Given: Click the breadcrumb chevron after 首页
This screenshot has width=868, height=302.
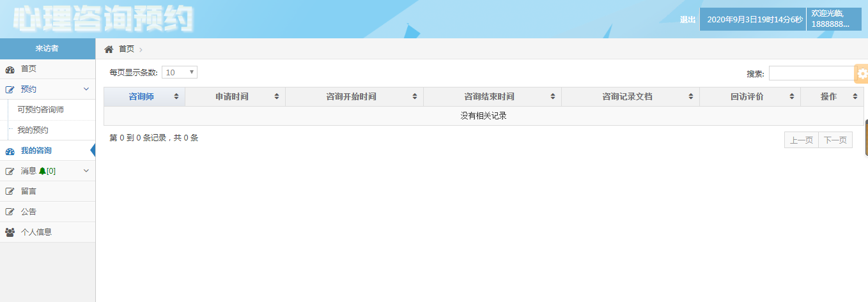Looking at the screenshot, I should pos(141,50).
